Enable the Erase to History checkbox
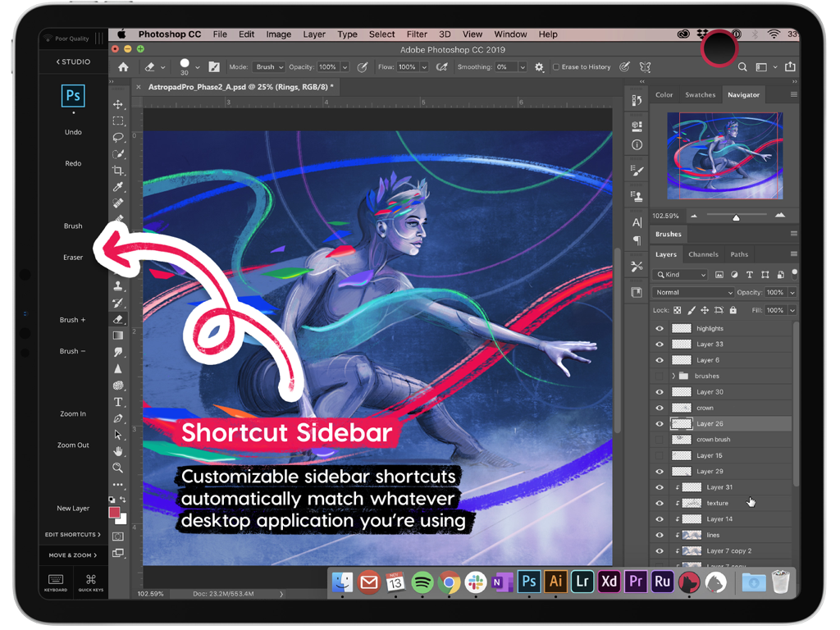The image size is (840, 630). point(556,67)
